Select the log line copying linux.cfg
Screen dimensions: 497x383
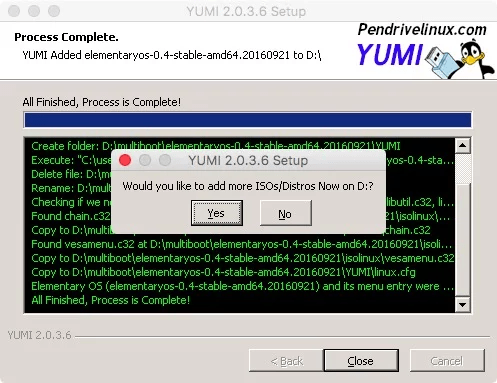223,272
